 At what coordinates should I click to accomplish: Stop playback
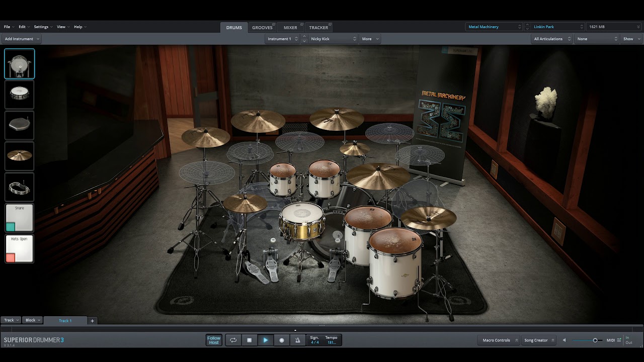click(249, 340)
